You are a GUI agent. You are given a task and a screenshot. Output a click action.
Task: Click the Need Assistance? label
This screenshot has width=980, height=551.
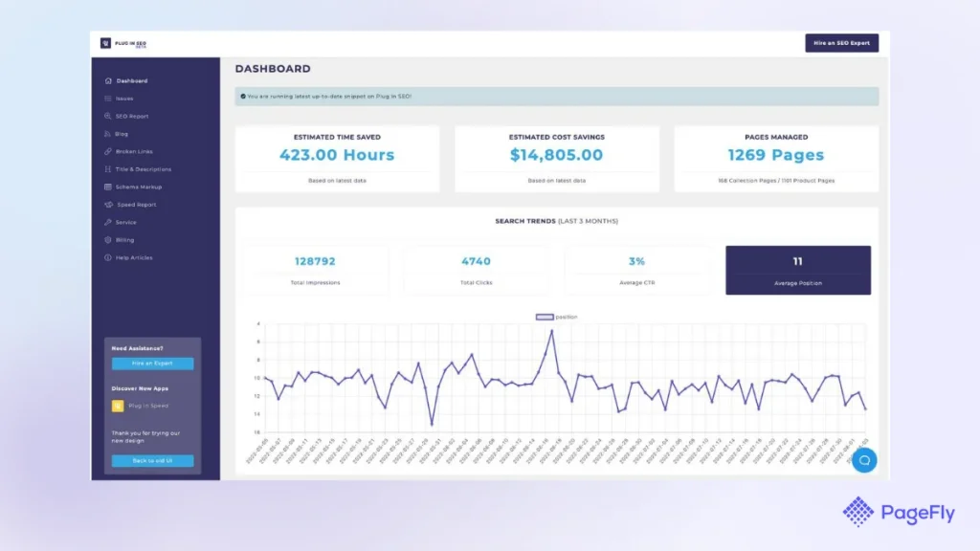[x=137, y=348]
